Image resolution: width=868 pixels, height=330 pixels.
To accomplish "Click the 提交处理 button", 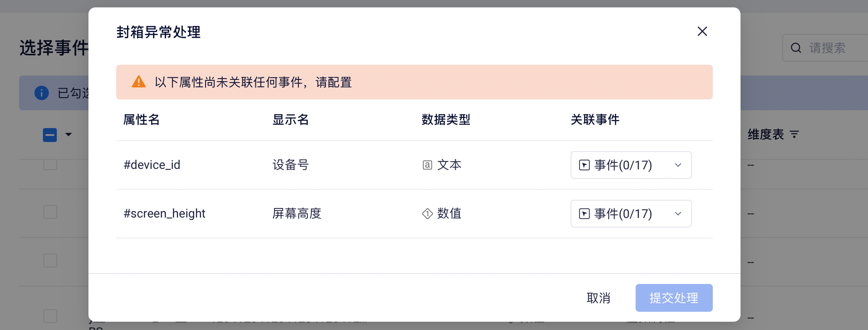I will 674,298.
